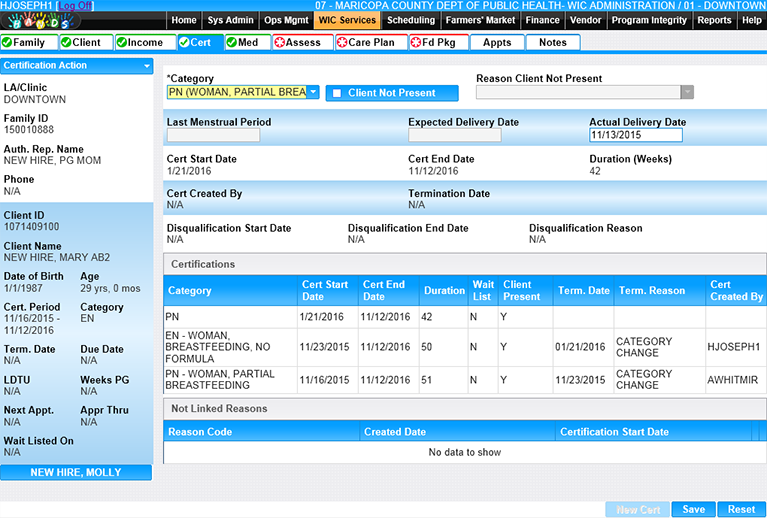Click the red status icon on Fd Pkg tab
Image resolution: width=767 pixels, height=518 pixels.
416,43
